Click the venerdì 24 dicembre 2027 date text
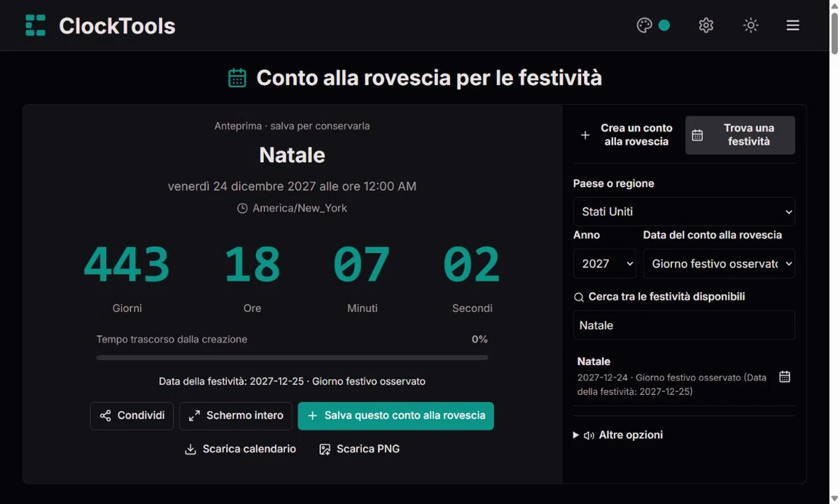The image size is (840, 504). pos(292,186)
